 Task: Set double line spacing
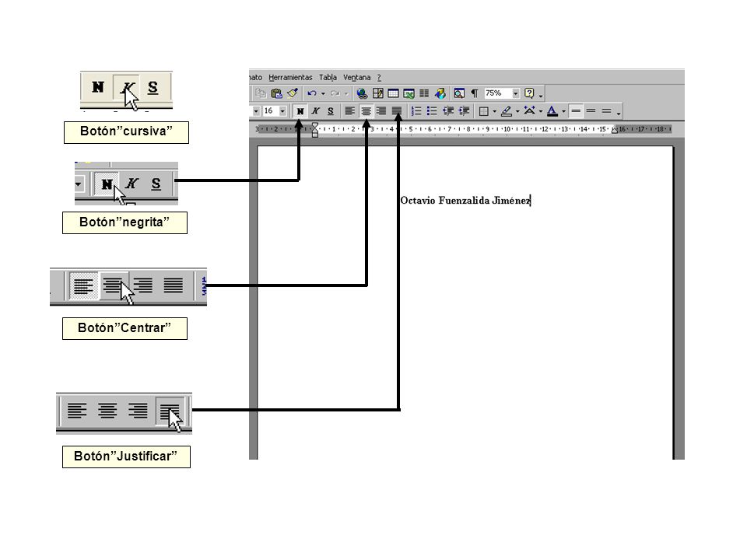(606, 111)
